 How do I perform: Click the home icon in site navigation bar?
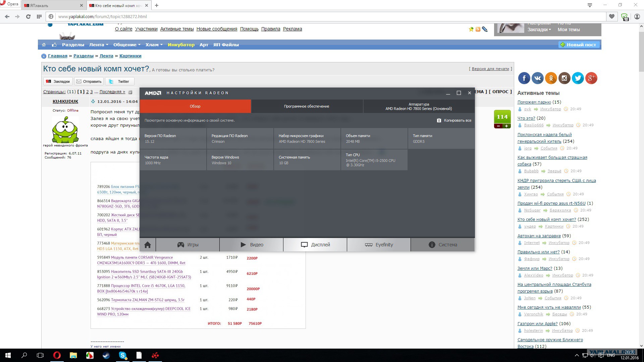(44, 45)
